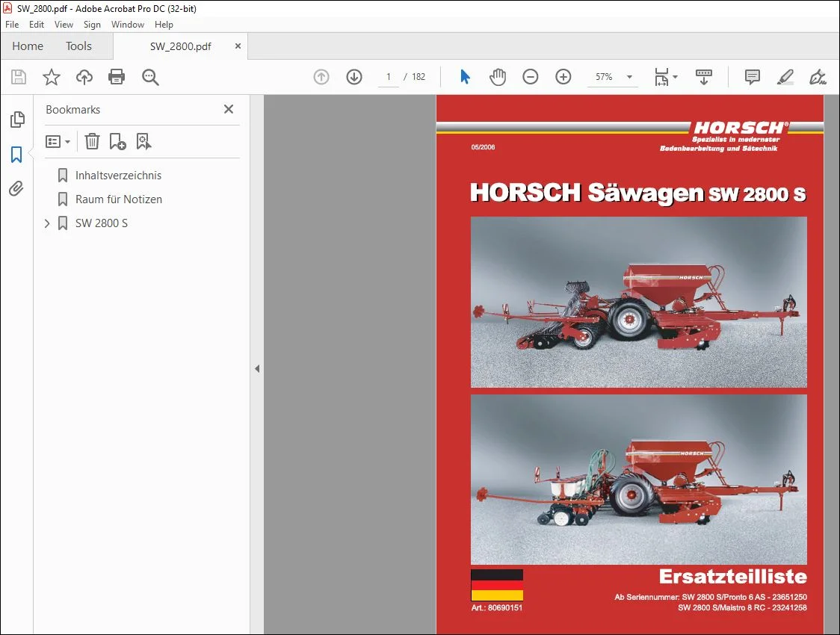Open the Attachments paperclip panel
The image size is (840, 635).
16,188
